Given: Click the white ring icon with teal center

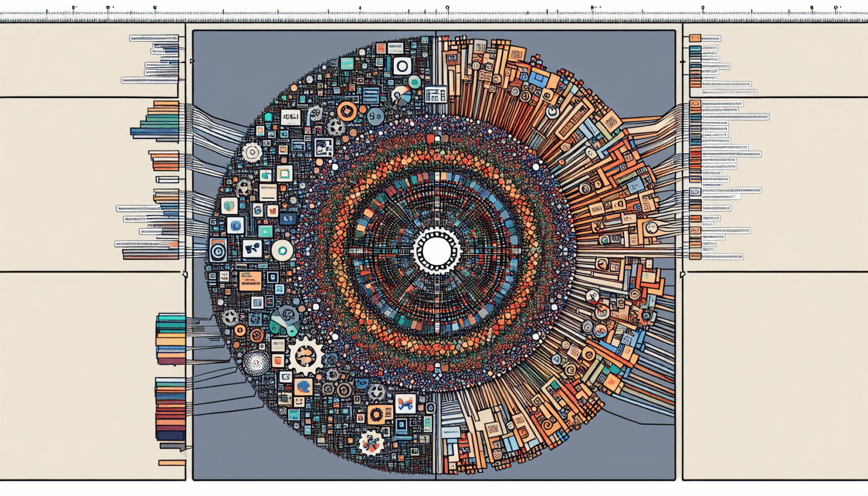Looking at the screenshot, I should pyautogui.click(x=282, y=250).
